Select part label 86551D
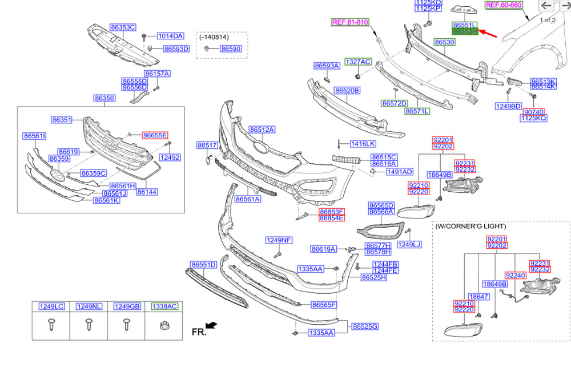This screenshot has height=392, width=571. (204, 265)
